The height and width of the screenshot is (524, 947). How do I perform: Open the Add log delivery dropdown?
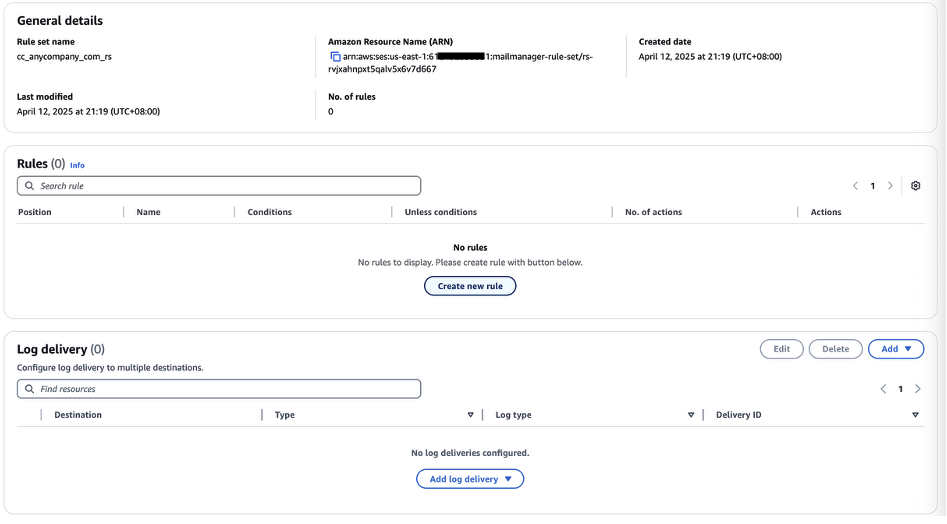(x=470, y=479)
